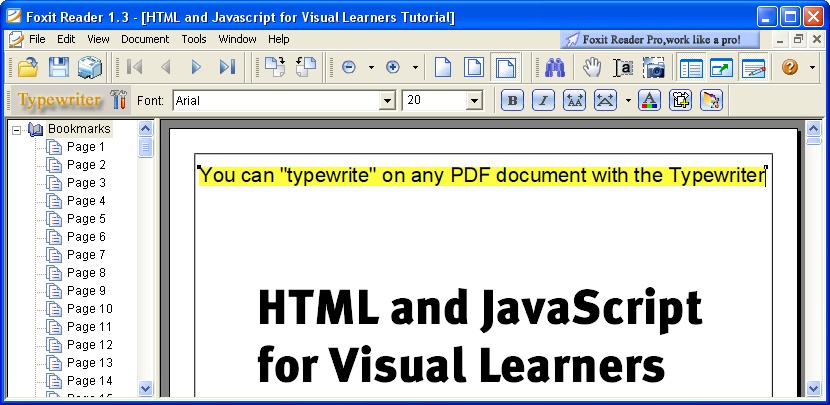The image size is (830, 405).
Task: Open the Document menu
Action: [x=145, y=39]
